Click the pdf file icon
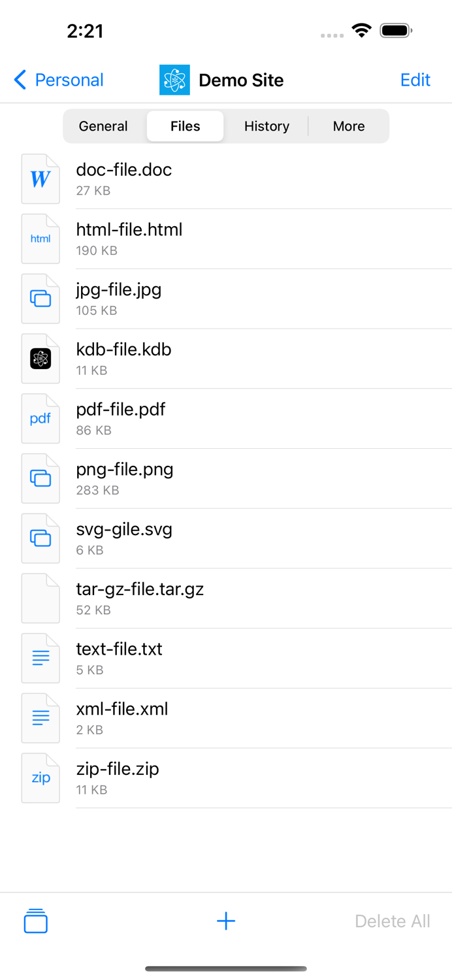Viewport: 452px width, 980px height. click(x=40, y=418)
